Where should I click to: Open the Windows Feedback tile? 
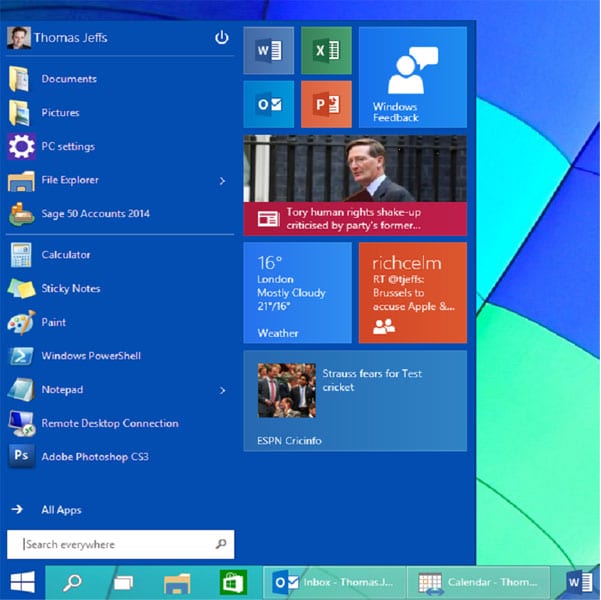click(413, 77)
